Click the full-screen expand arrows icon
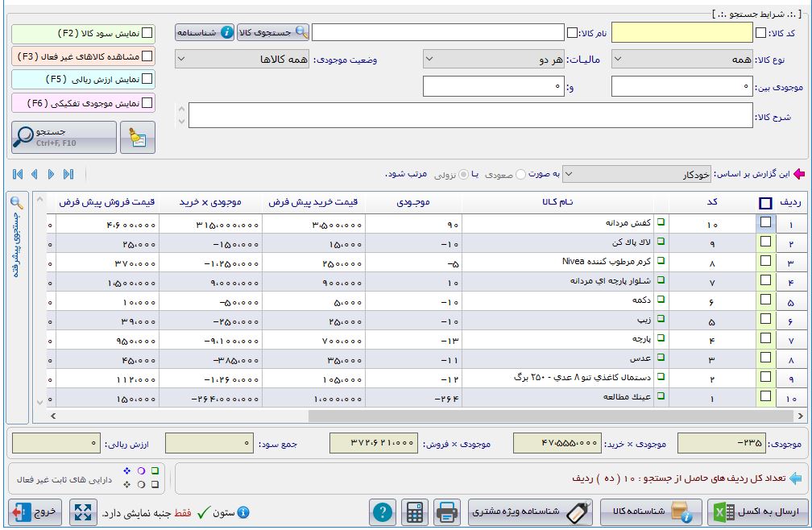 (83, 512)
